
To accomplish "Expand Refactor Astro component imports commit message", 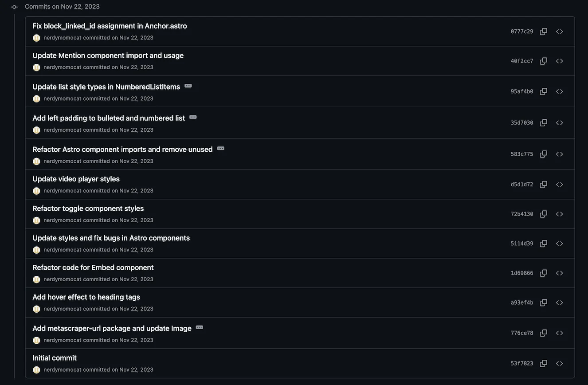I will click(221, 148).
